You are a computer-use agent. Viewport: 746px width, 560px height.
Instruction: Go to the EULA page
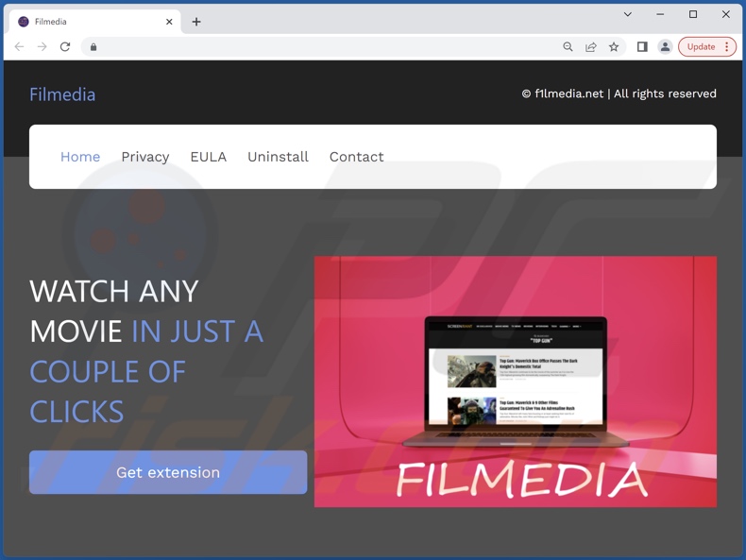click(x=208, y=157)
